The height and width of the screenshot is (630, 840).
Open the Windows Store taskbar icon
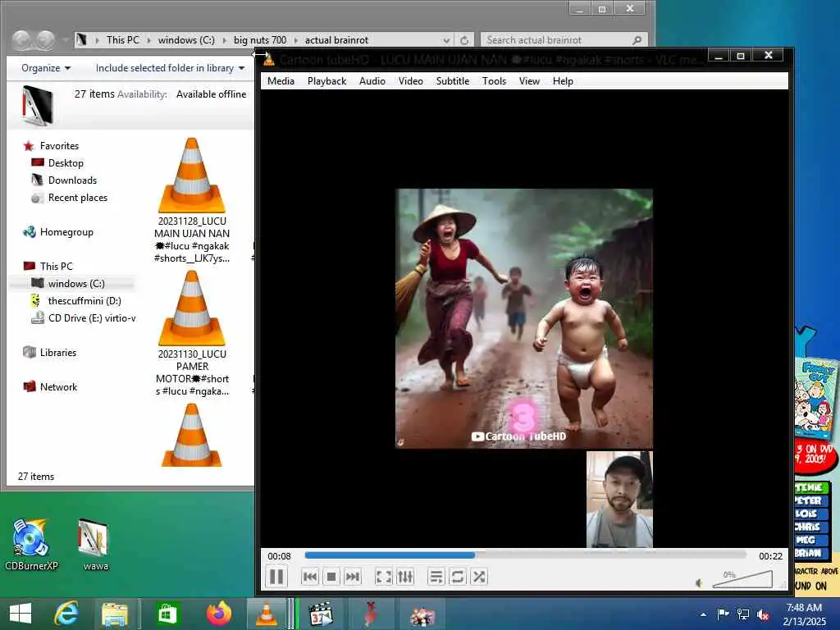[x=167, y=614]
